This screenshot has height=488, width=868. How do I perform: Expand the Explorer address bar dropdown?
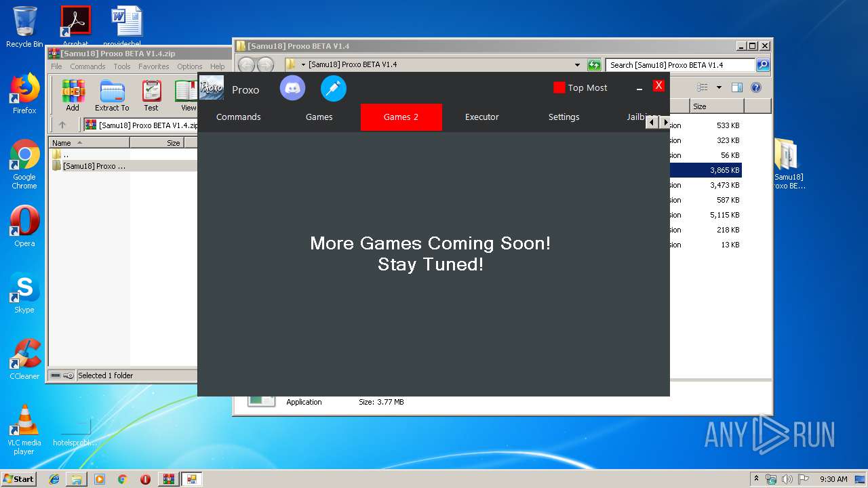coord(577,65)
